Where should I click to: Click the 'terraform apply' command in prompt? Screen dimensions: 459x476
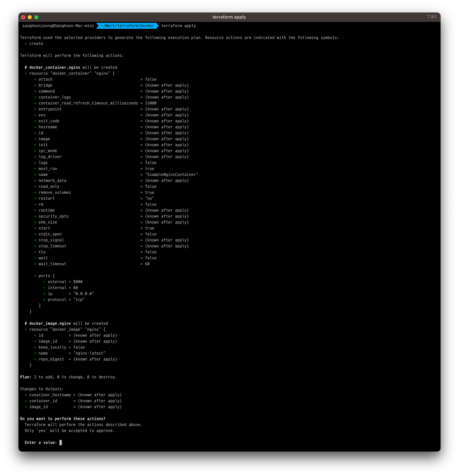[x=178, y=26]
